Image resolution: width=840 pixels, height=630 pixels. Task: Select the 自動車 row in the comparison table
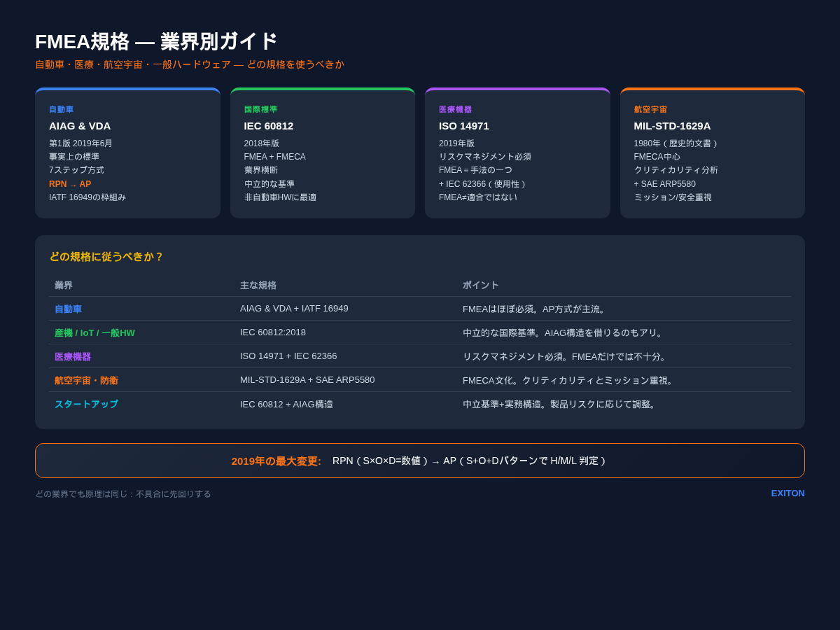click(68, 309)
